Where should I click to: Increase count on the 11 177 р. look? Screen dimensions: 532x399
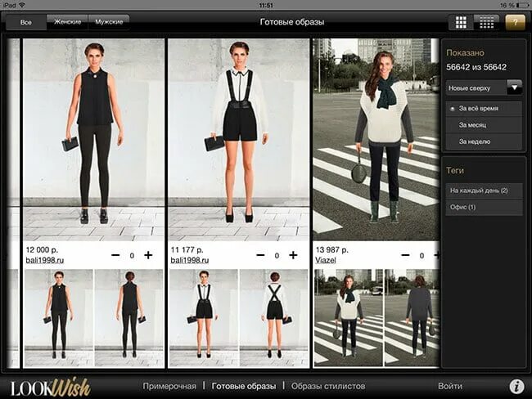(293, 255)
